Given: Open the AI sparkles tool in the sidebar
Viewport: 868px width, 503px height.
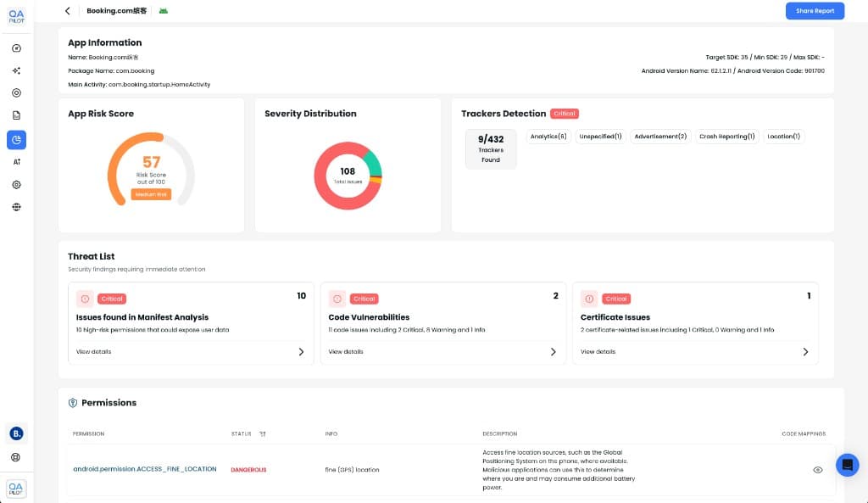Looking at the screenshot, I should (x=16, y=70).
